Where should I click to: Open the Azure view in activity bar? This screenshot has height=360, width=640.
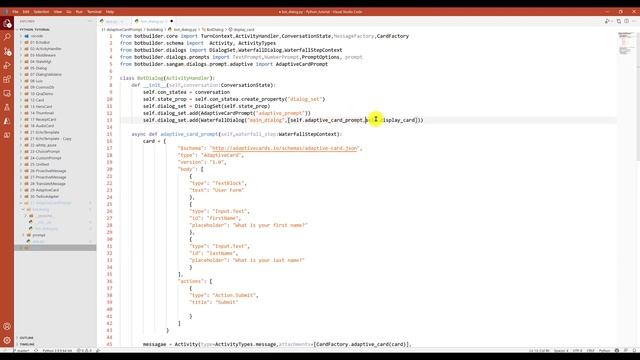[x=7, y=121]
